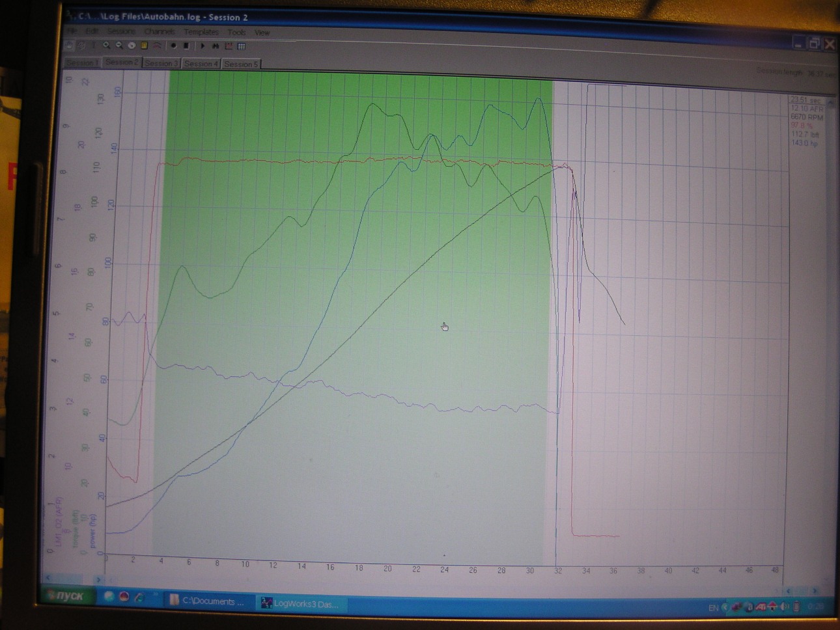
Task: Open the grid table view icon
Action: 242,46
